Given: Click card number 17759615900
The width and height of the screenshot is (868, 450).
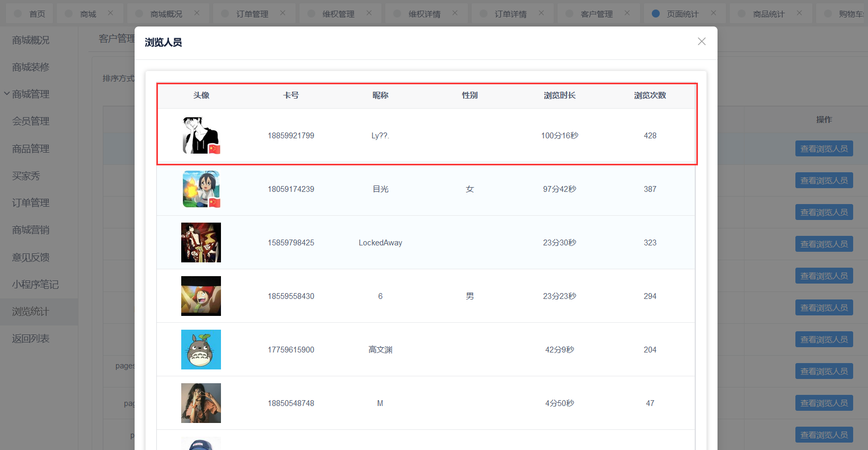Looking at the screenshot, I should click(x=291, y=350).
